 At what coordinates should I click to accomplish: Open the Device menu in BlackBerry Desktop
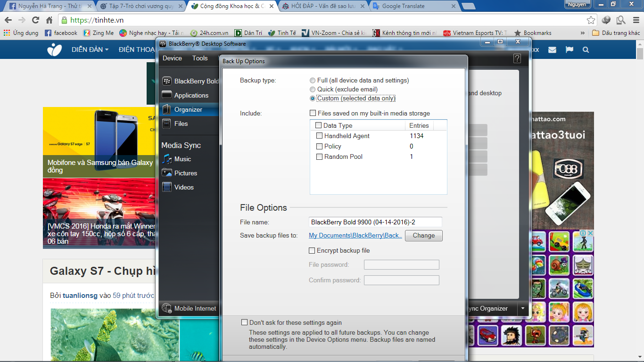[172, 58]
